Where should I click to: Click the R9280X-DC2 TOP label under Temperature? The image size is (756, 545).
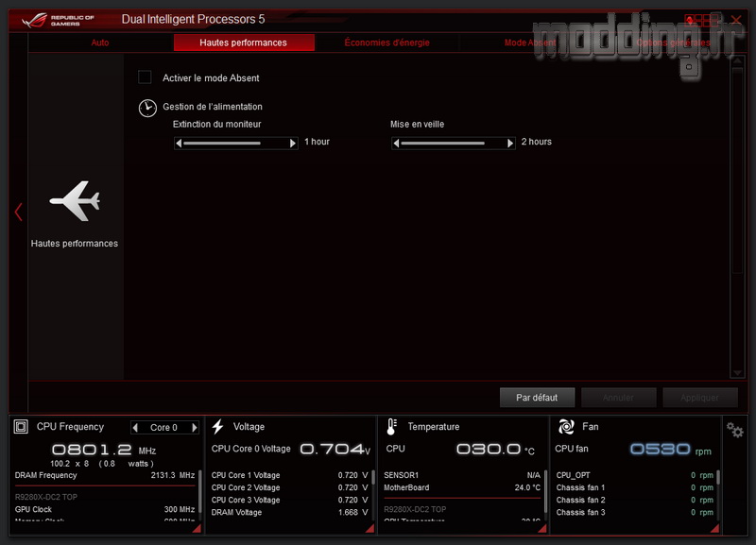click(x=415, y=509)
